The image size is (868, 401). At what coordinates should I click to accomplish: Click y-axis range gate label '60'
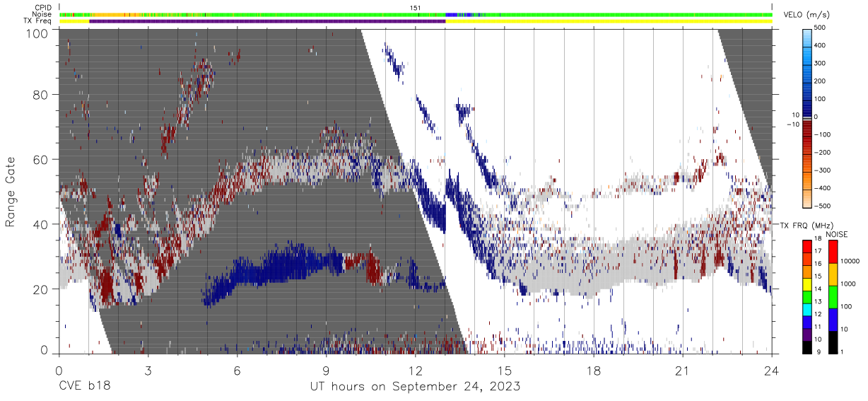[x=41, y=160]
